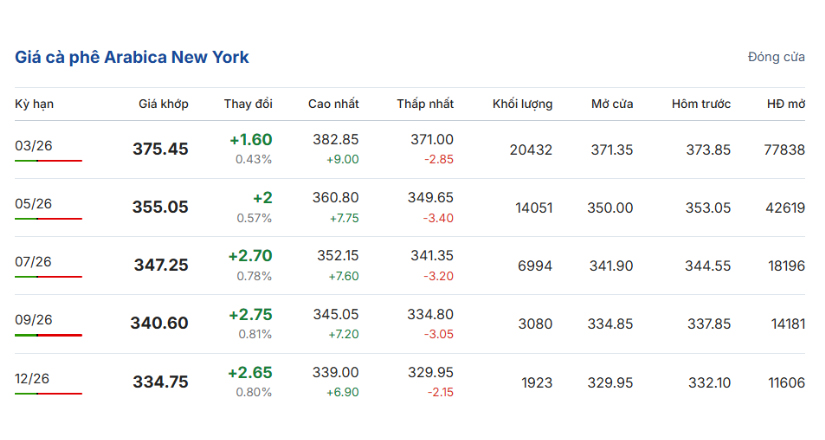Click the Thấp nhất column header
Screen dimensions: 825x440
click(425, 104)
